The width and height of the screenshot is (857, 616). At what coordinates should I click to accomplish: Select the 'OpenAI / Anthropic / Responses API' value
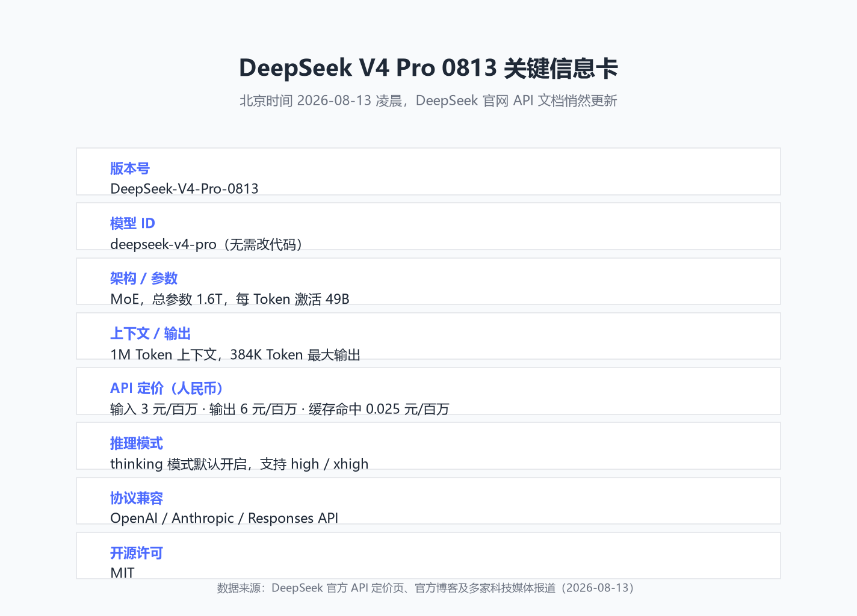[x=224, y=518]
